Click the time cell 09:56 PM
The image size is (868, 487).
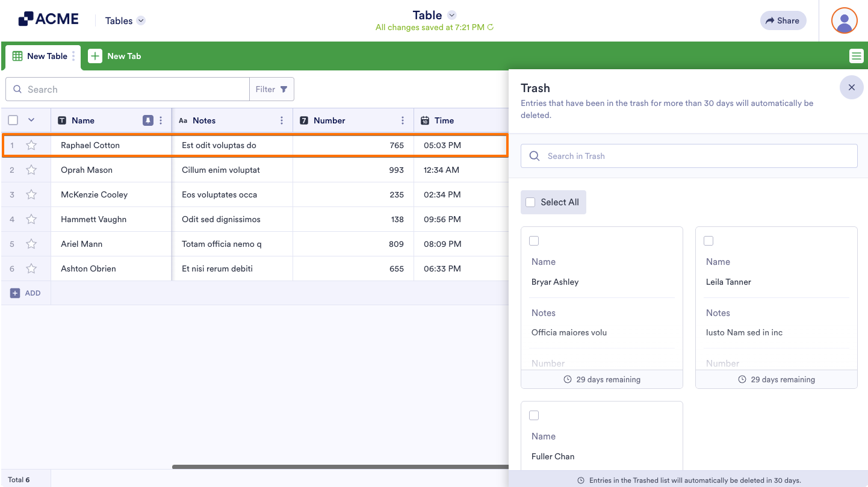click(x=461, y=219)
